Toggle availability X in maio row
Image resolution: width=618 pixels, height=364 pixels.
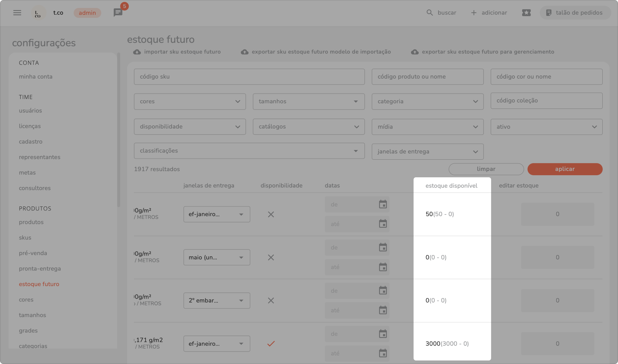(x=271, y=258)
